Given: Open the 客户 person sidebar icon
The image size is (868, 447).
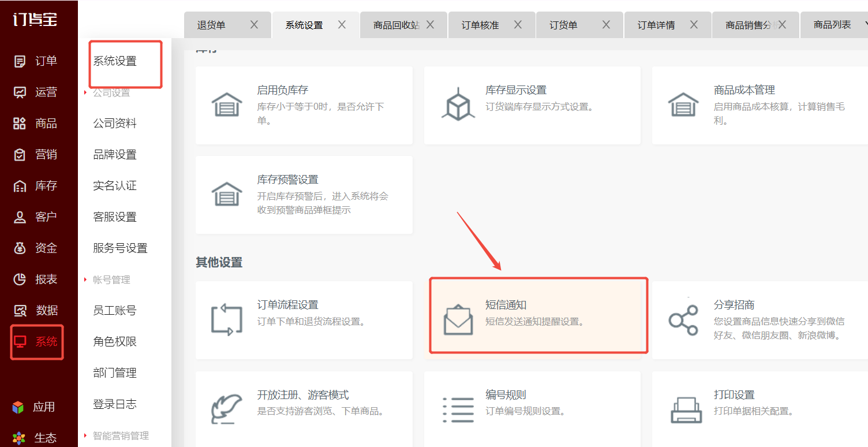Looking at the screenshot, I should tap(20, 217).
